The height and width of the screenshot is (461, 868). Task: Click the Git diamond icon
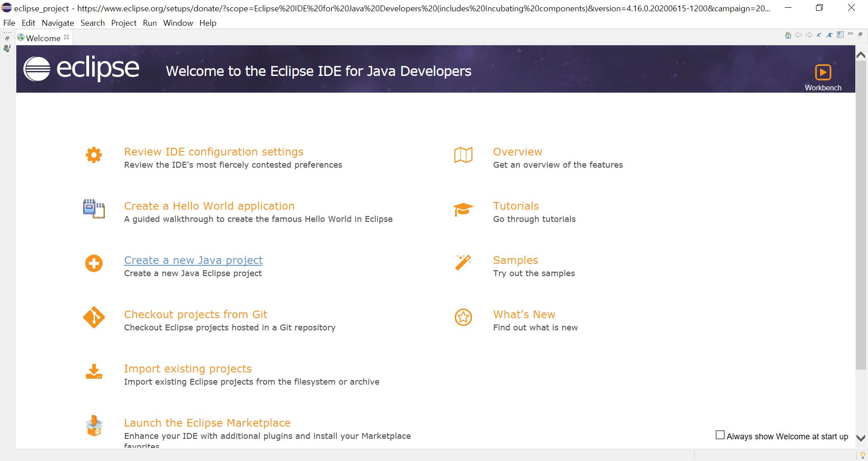(x=94, y=318)
